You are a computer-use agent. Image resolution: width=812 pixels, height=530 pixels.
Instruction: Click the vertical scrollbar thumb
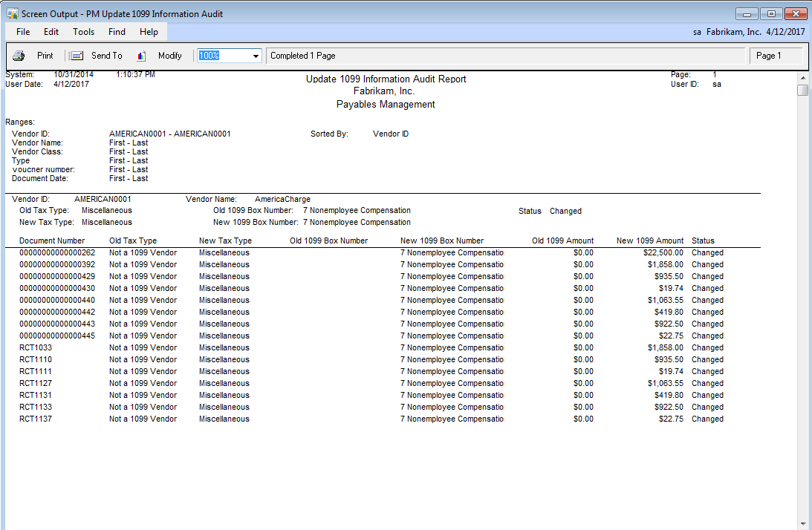[802, 90]
